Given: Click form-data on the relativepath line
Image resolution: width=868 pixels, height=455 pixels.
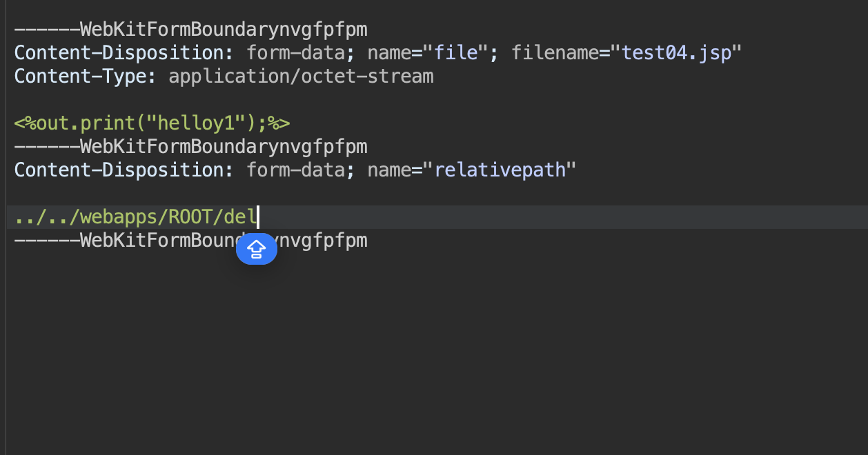Looking at the screenshot, I should pos(295,170).
